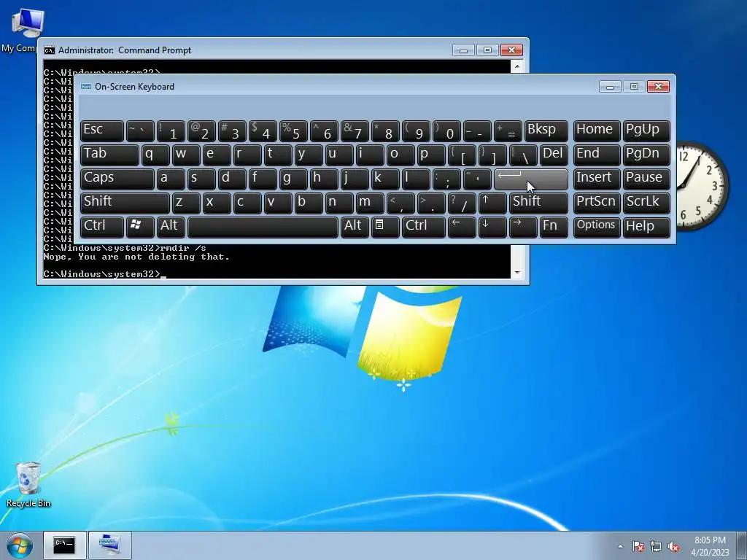The height and width of the screenshot is (560, 747).
Task: Click the equals plus key
Action: [x=508, y=131]
